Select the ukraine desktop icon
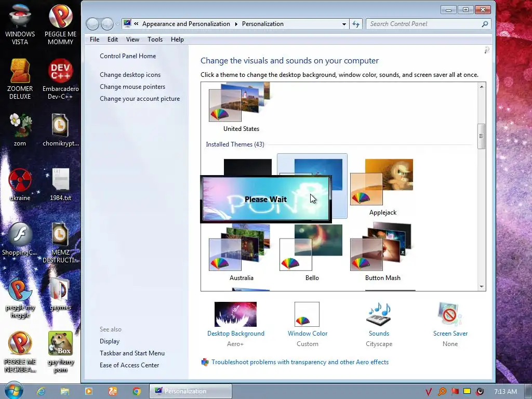The height and width of the screenshot is (399, 532). point(20,185)
